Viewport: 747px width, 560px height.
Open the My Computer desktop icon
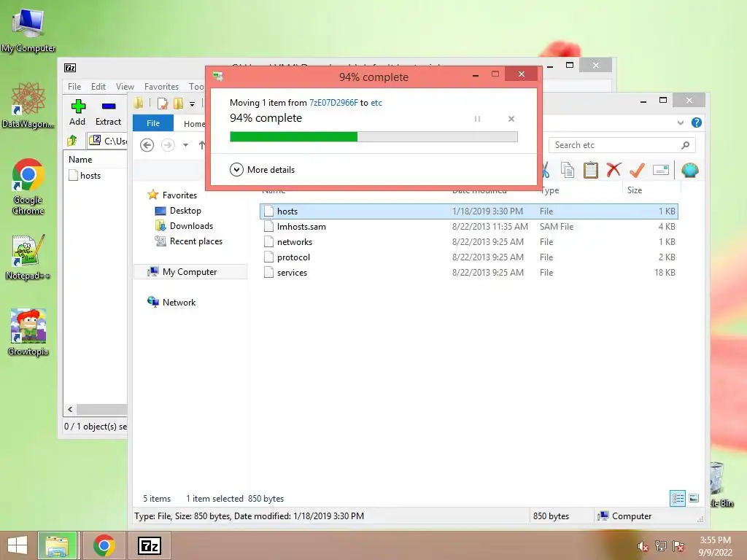pyautogui.click(x=28, y=30)
